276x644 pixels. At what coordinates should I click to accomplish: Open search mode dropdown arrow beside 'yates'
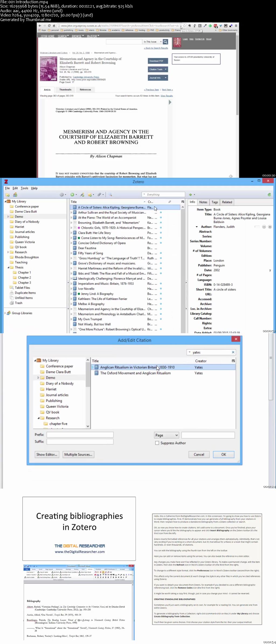click(x=189, y=352)
